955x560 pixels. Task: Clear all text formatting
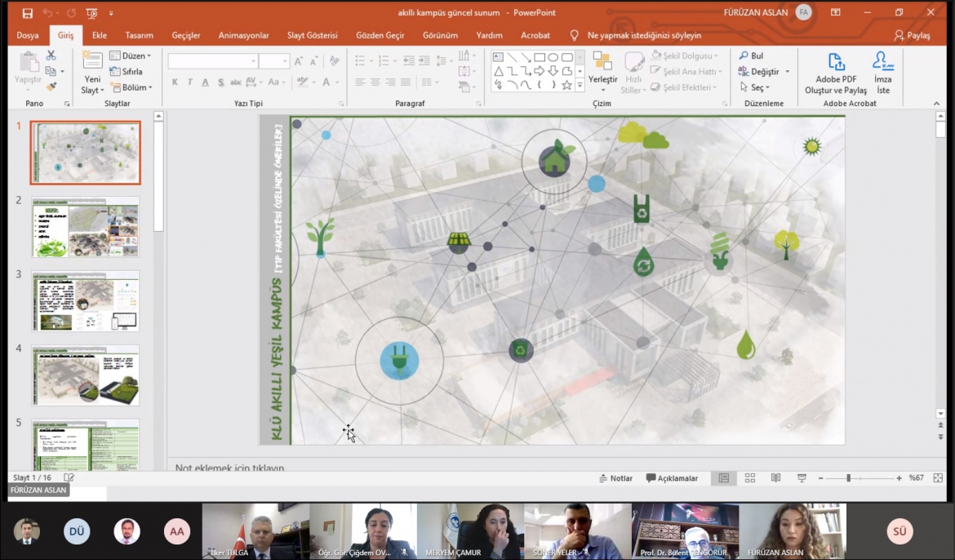pyautogui.click(x=334, y=61)
